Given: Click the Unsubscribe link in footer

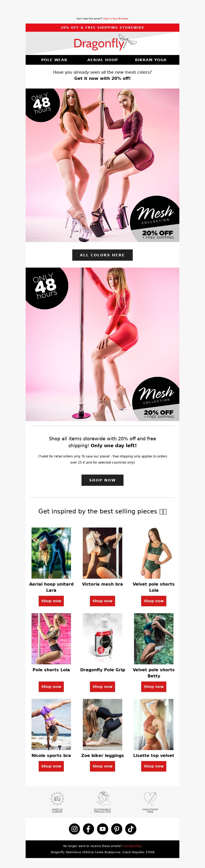Looking at the screenshot, I should 132,846.
